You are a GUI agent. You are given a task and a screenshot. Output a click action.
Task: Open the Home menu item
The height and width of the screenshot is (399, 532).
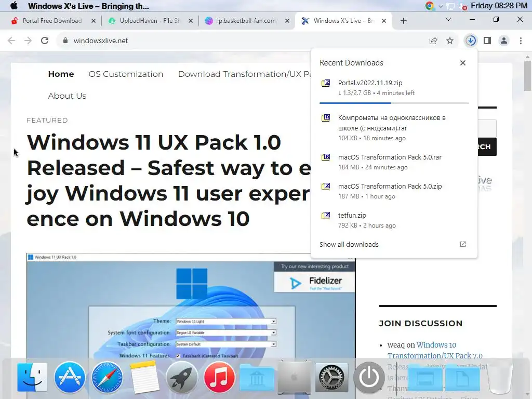[x=61, y=74]
